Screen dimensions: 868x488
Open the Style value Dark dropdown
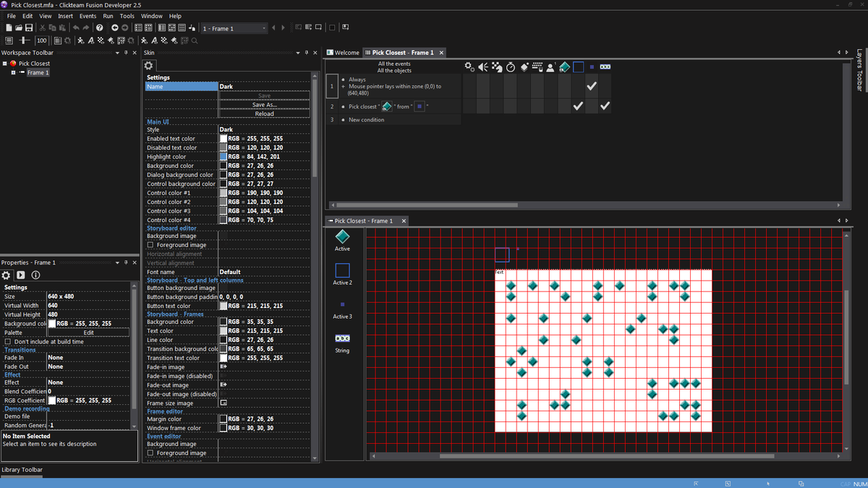(x=264, y=129)
